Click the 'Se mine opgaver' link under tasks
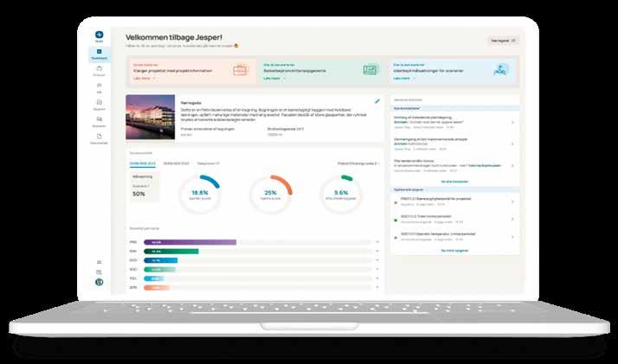This screenshot has height=364, width=618. 454,251
